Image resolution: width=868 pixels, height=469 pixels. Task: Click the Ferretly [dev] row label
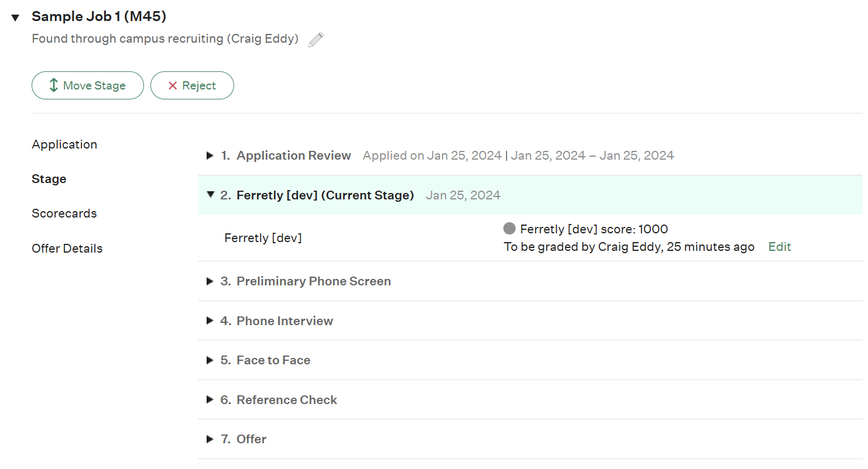pos(263,238)
